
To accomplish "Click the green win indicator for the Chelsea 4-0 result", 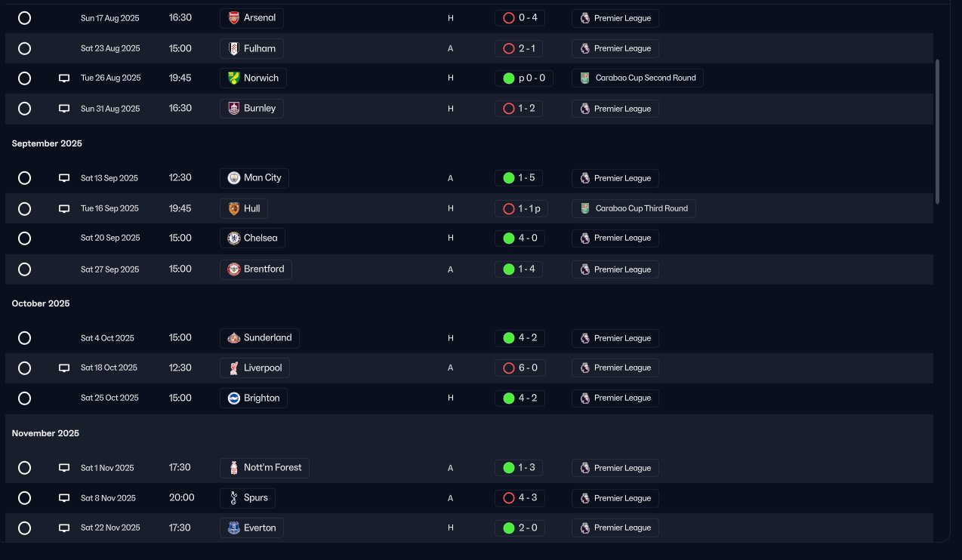I will tap(509, 238).
